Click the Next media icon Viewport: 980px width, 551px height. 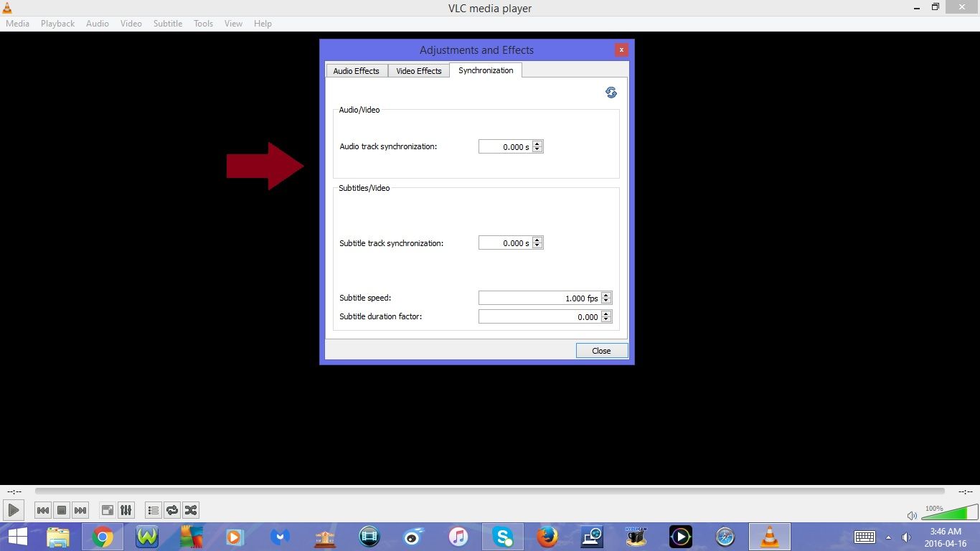click(x=80, y=510)
